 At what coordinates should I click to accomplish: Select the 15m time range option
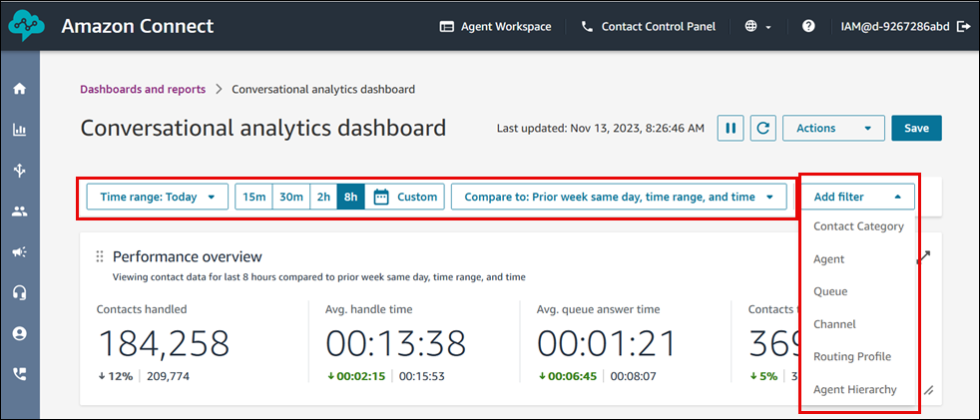tap(254, 197)
